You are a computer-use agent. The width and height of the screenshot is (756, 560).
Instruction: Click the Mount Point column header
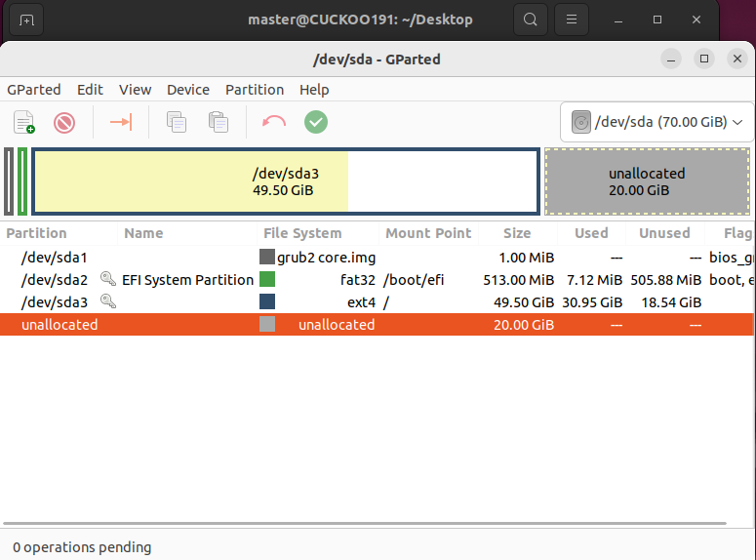click(x=428, y=233)
